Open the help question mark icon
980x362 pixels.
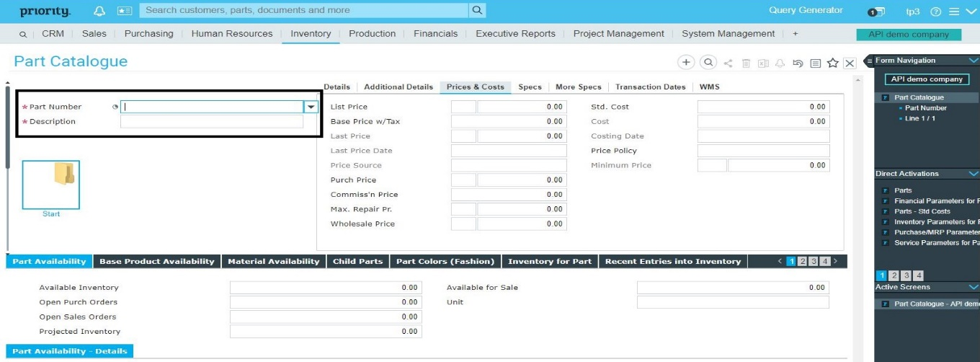[x=936, y=12]
